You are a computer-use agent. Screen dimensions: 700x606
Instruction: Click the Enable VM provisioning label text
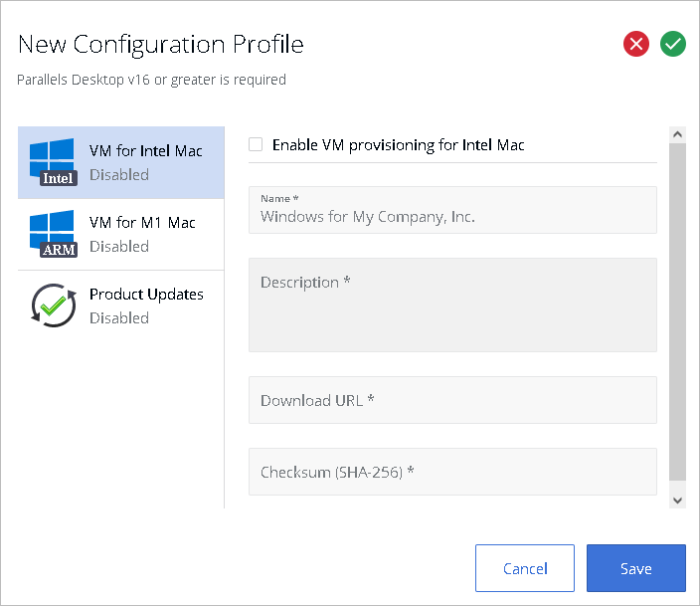[x=398, y=145]
